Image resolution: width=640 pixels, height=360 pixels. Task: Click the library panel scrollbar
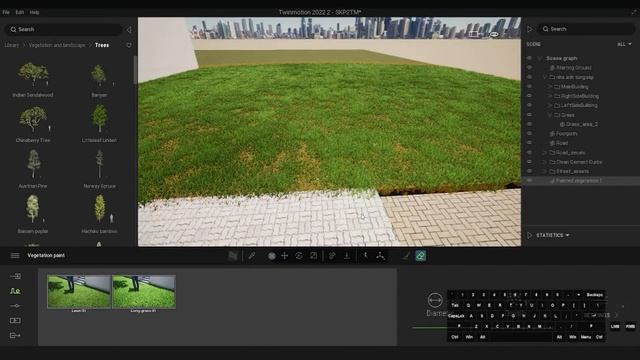(x=135, y=70)
